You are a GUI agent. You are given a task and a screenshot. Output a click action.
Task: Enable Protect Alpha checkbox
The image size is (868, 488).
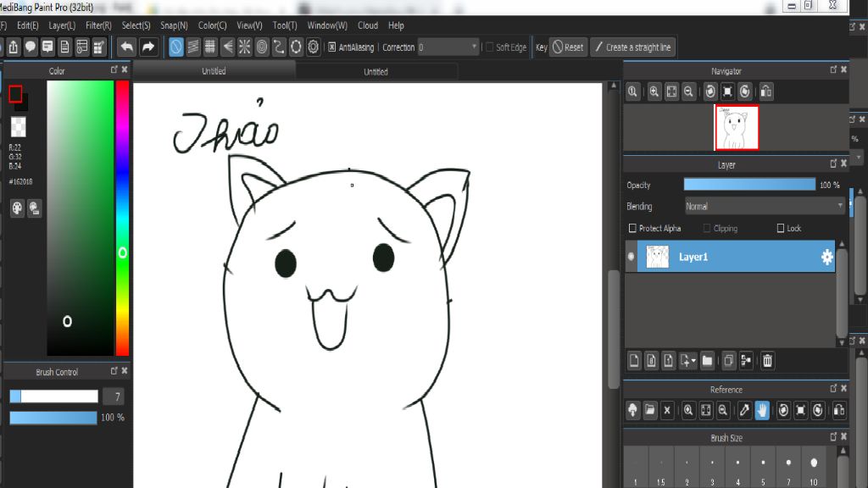[632, 228]
